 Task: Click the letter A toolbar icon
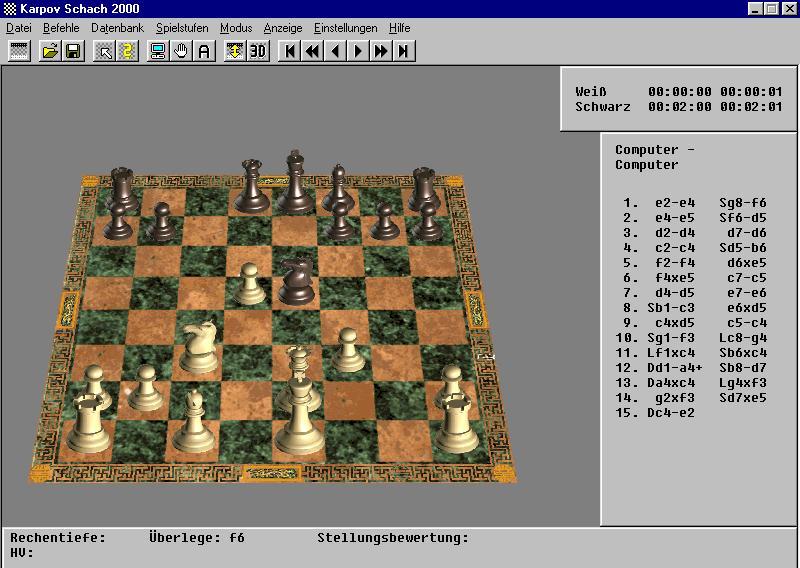point(204,51)
